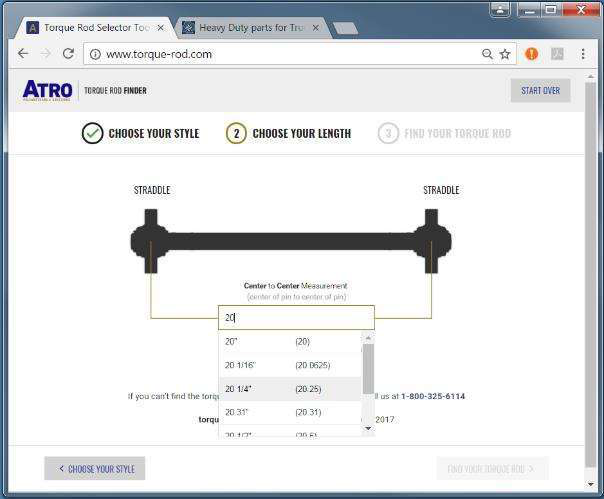This screenshot has height=499, width=604.
Task: Click the browser forward arrow
Action: tap(46, 54)
